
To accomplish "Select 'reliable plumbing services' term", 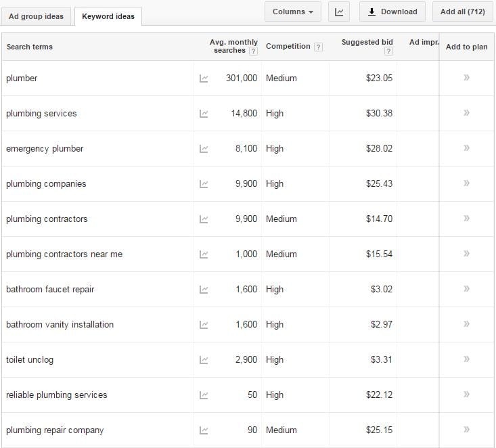I will (57, 395).
